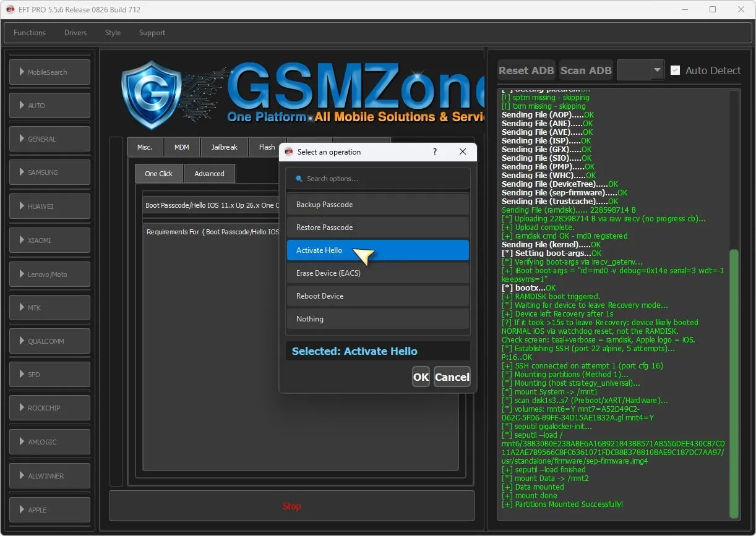Click 'Sending File (DeviceTree)' log line
This screenshot has height=536, width=756.
point(560,184)
